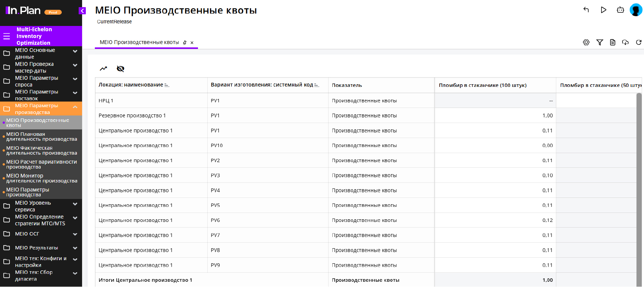Screen dimensions: 644x287
Task: Expand the MEIO Основные данные folder
Action: (x=75, y=51)
